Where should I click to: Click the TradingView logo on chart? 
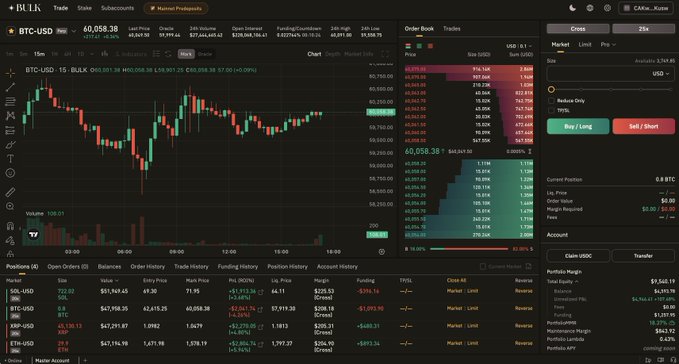(33, 235)
